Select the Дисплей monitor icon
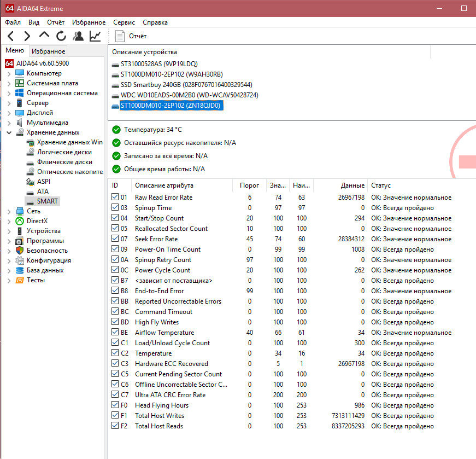The width and height of the screenshot is (476, 459). click(20, 113)
